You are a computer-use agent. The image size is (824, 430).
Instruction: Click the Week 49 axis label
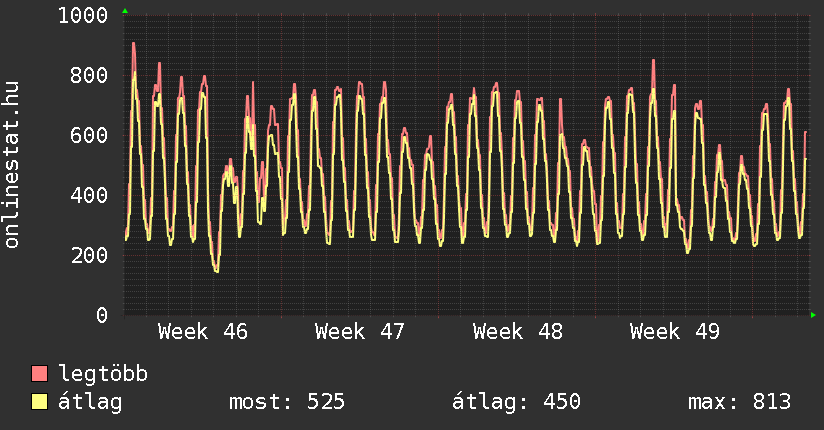coord(675,331)
